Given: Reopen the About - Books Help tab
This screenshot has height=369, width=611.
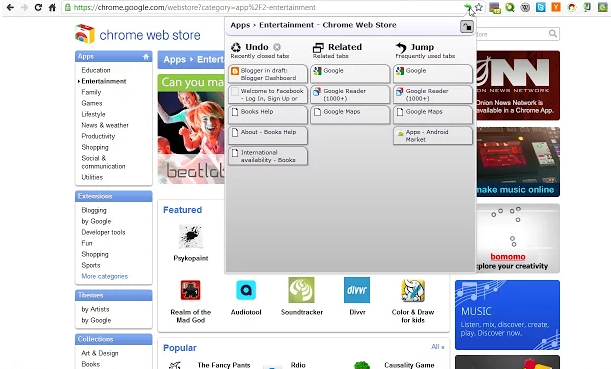Looking at the screenshot, I should tap(268, 136).
